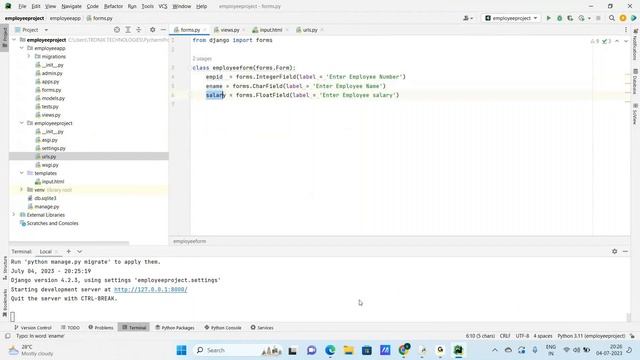Switch to urls.py editor tab
Screen dimensions: 640x360
pos(309,30)
